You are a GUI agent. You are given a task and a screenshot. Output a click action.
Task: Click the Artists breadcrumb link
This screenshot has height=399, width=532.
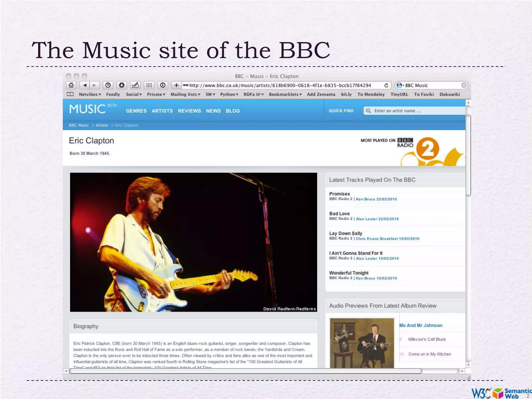tap(102, 125)
